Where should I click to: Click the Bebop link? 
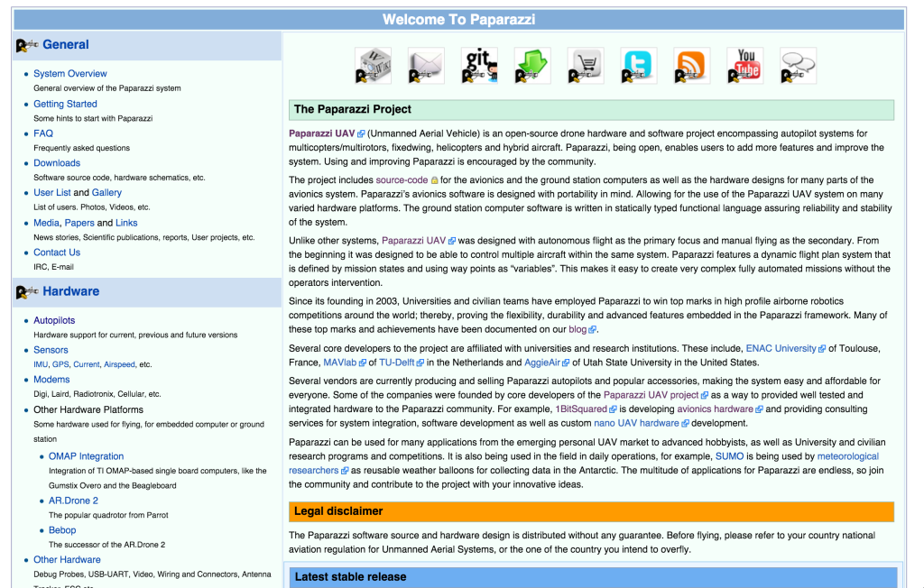coord(62,530)
